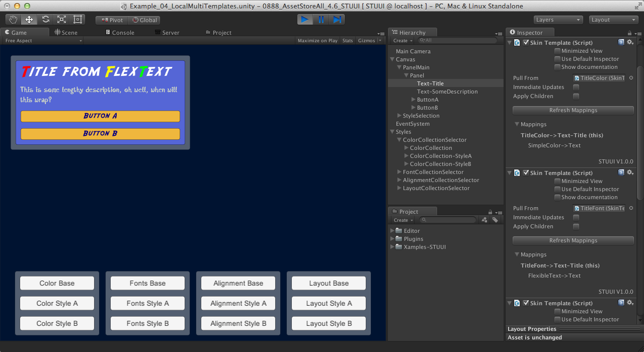Image resolution: width=644 pixels, height=352 pixels.
Task: Open gear menu of TitleColor Skin Template
Action: [630, 43]
